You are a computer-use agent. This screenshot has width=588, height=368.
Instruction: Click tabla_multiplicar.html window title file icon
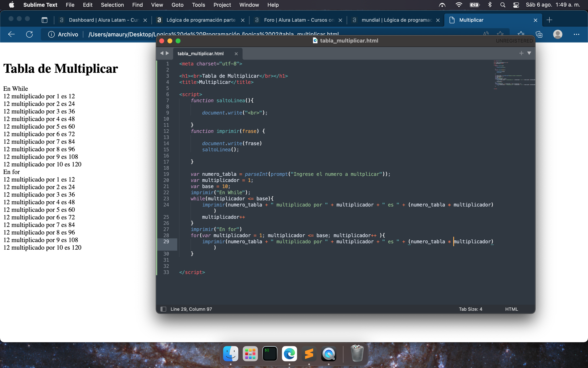point(315,41)
